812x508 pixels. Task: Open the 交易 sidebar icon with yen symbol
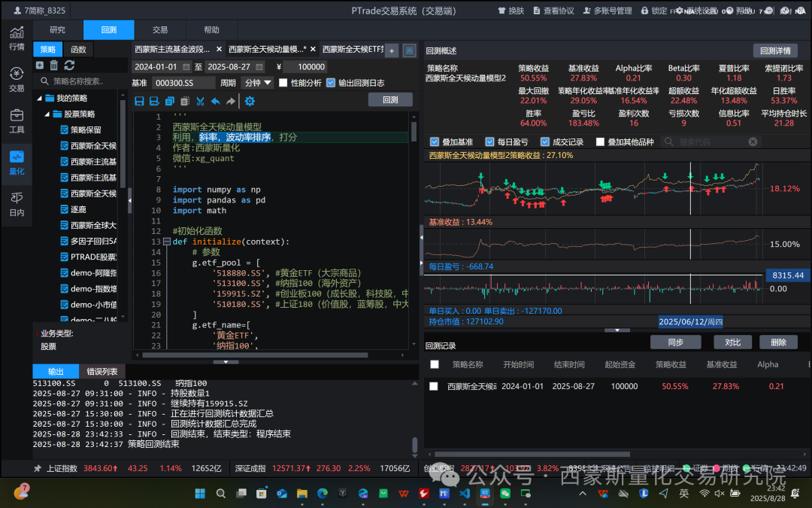pos(17,79)
